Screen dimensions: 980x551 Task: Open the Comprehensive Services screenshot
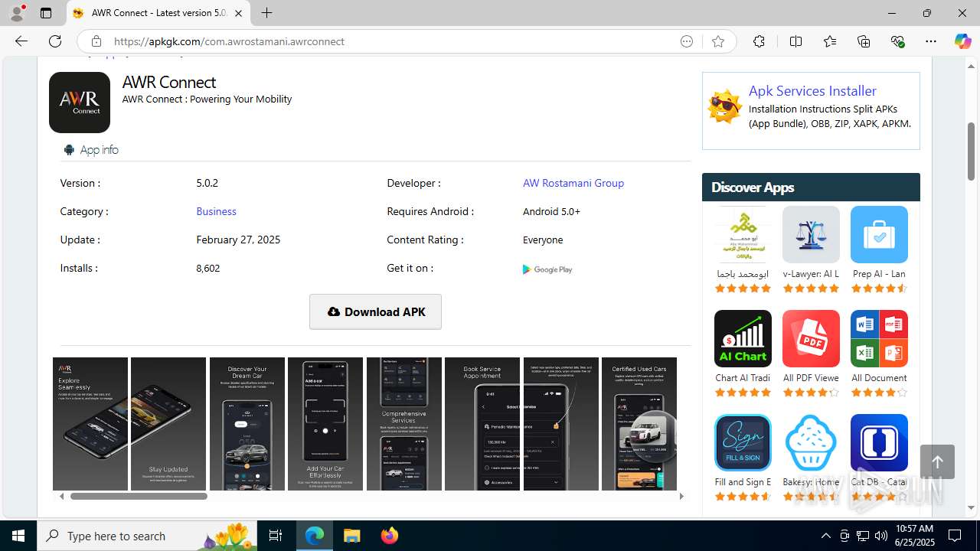tap(404, 423)
